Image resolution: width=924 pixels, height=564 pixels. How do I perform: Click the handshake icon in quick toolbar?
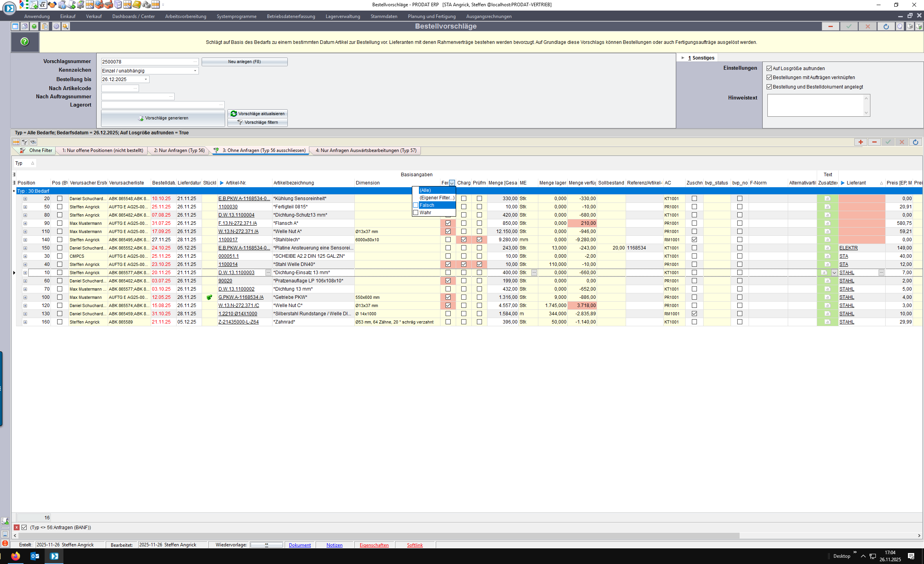52,5
